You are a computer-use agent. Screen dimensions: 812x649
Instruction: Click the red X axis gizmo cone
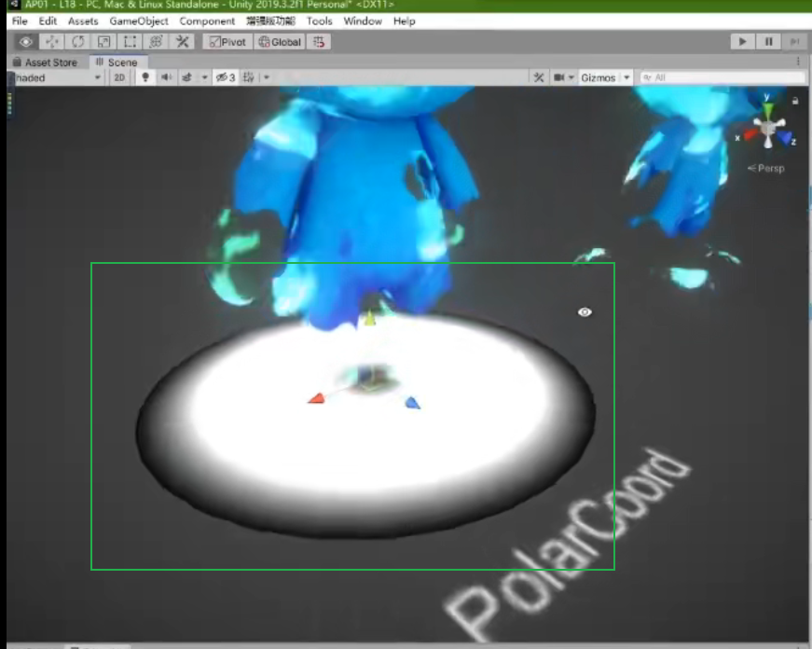tap(750, 134)
